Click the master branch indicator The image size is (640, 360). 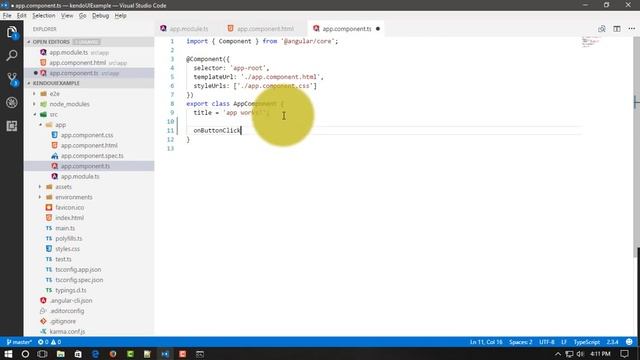19,342
